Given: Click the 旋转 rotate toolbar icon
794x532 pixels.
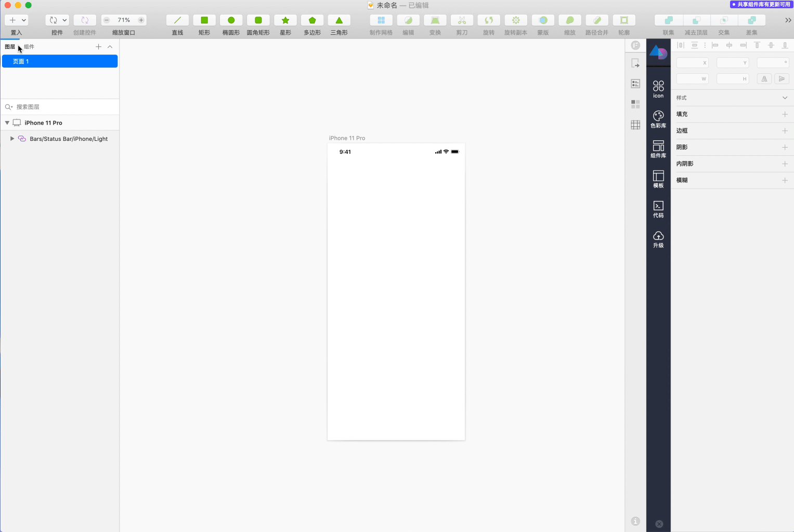Looking at the screenshot, I should [x=489, y=20].
